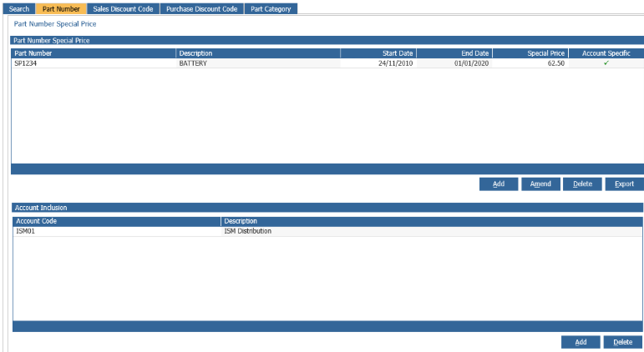The image size is (644, 352).
Task: Sort by the Start Date column header
Action: [378, 53]
